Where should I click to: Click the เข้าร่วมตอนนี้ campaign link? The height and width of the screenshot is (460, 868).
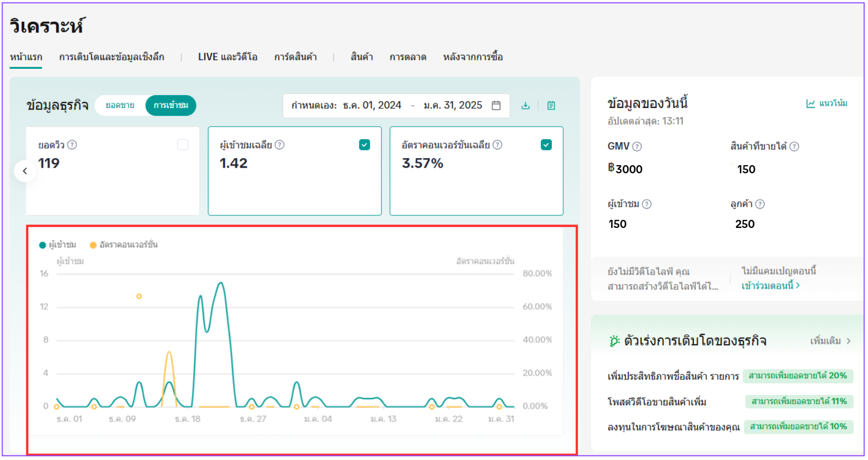tap(770, 286)
